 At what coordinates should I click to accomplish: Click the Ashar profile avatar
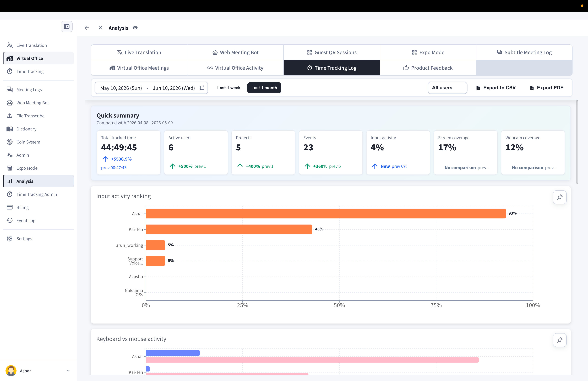(x=11, y=371)
